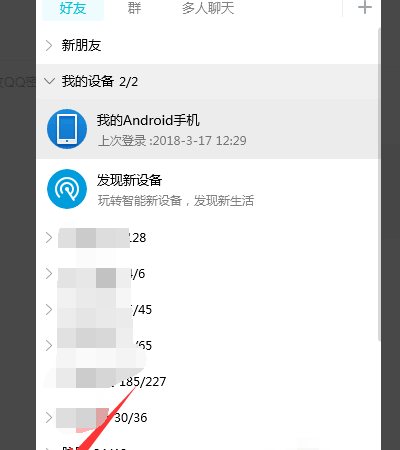Open the 发现新设备 entry
The image size is (400, 450).
(207, 189)
